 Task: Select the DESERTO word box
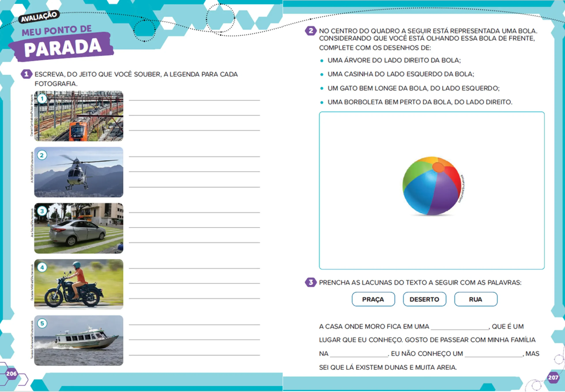424,299
